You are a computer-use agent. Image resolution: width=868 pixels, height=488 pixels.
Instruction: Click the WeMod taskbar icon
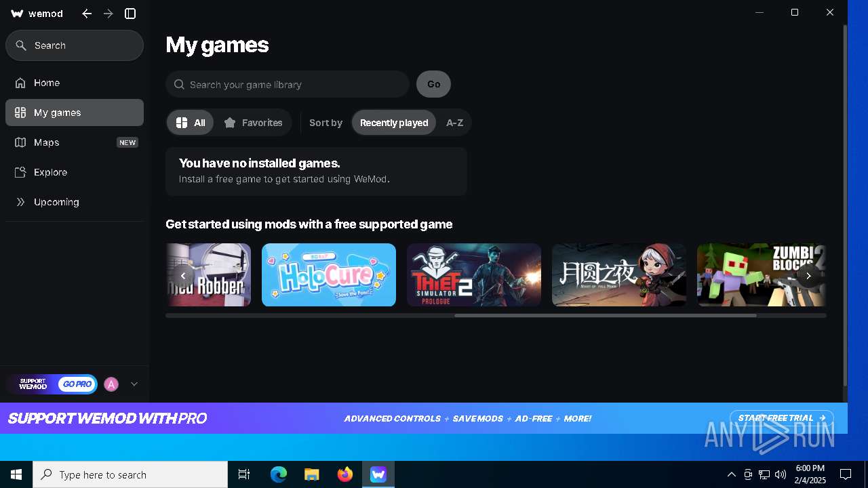pyautogui.click(x=378, y=474)
